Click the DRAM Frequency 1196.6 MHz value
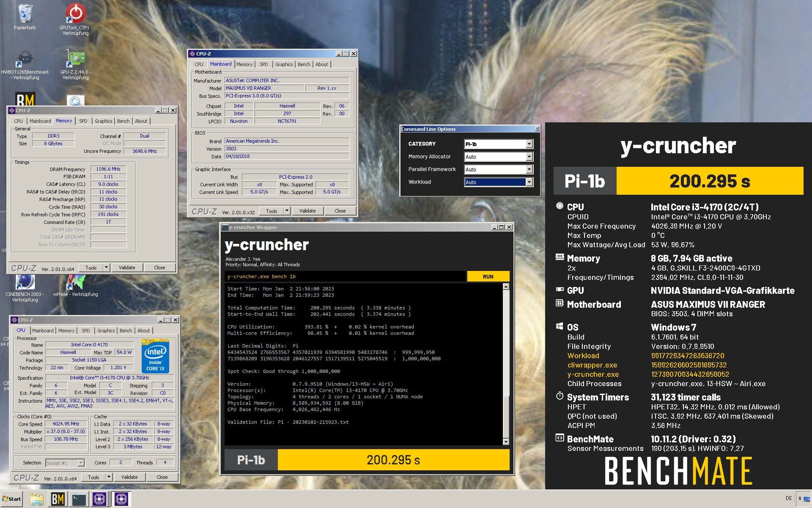This screenshot has width=812, height=508. coord(108,169)
